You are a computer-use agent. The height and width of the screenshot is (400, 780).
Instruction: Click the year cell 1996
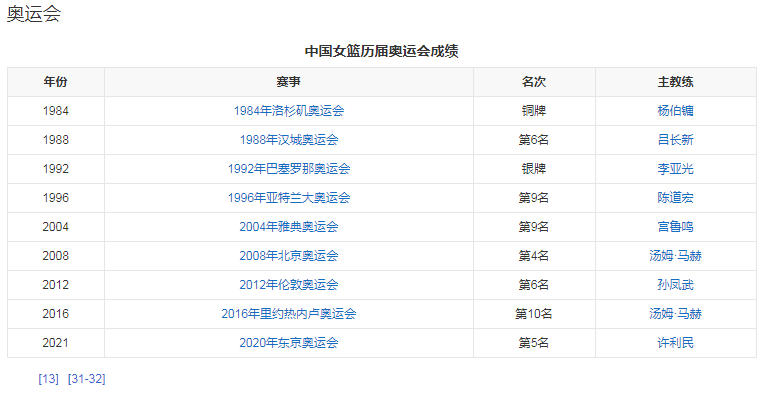pos(55,198)
